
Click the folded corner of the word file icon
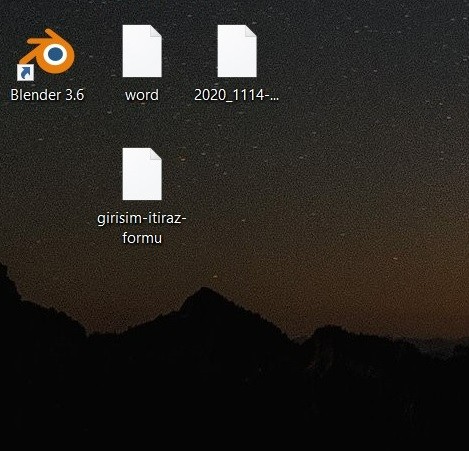(156, 31)
